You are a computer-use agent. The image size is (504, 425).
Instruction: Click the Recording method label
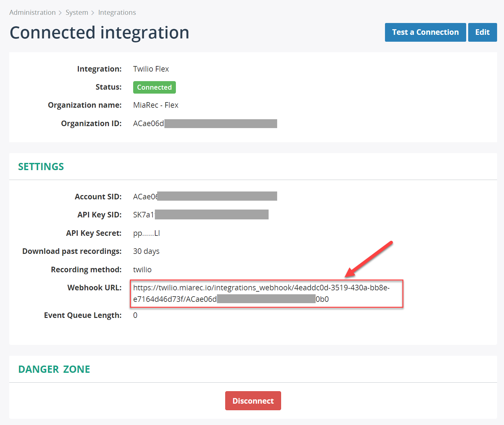point(86,270)
